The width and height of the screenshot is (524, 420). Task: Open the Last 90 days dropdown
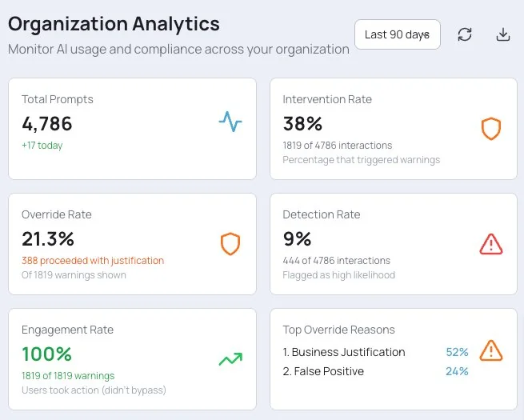397,34
